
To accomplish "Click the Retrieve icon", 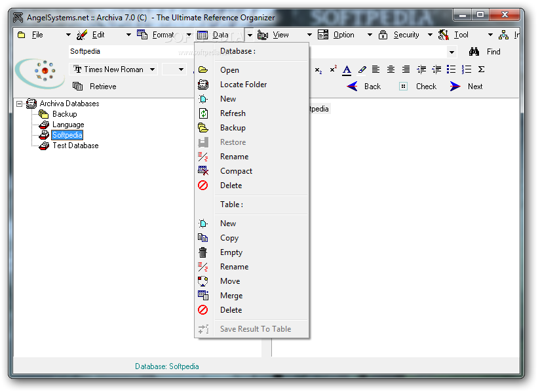I will click(78, 86).
